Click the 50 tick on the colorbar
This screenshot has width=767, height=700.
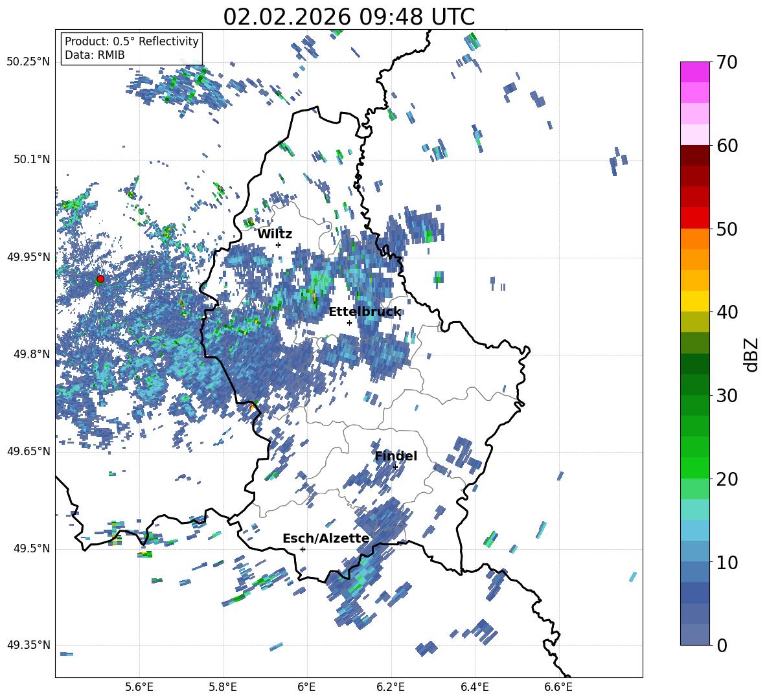pos(726,229)
